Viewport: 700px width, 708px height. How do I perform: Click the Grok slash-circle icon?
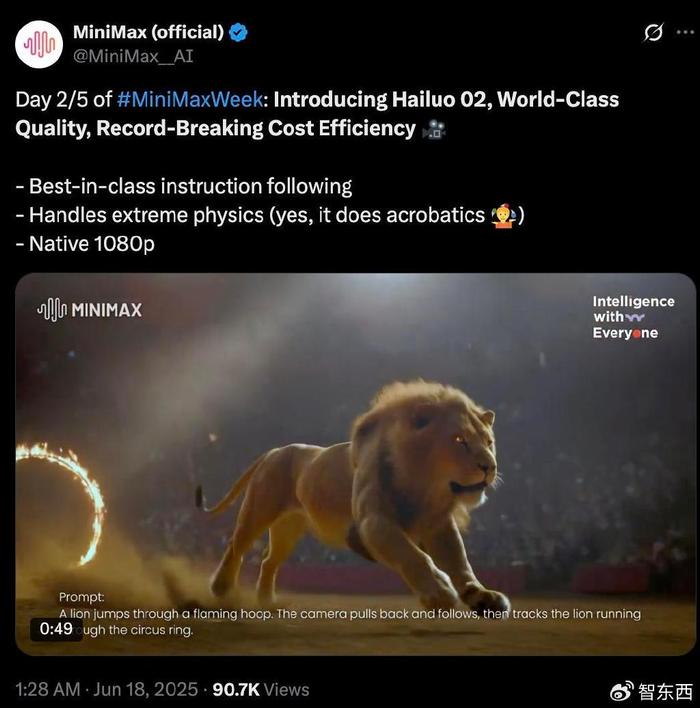point(653,33)
